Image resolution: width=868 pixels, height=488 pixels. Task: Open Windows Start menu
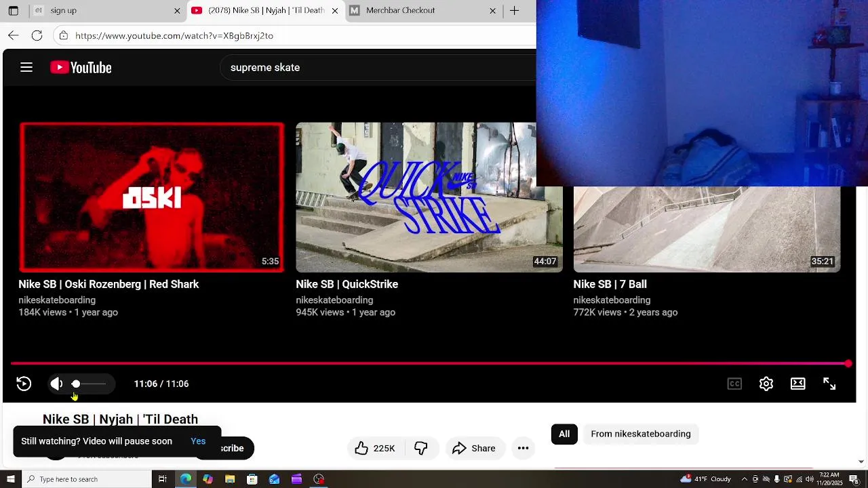9,479
